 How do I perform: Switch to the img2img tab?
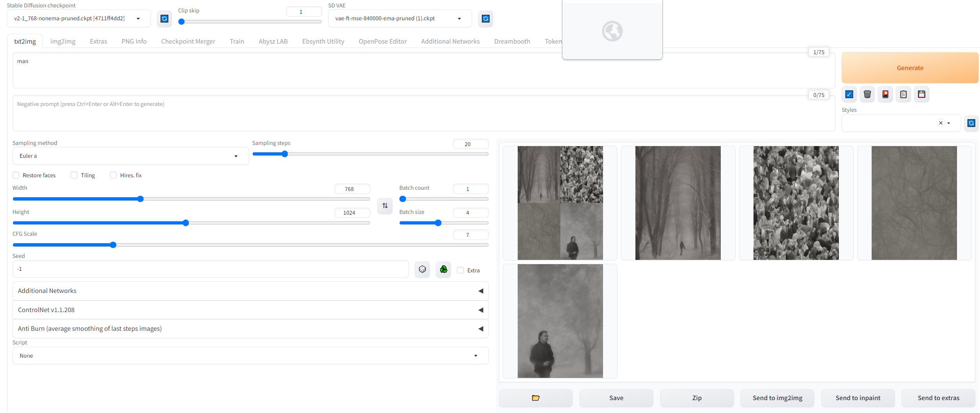63,42
